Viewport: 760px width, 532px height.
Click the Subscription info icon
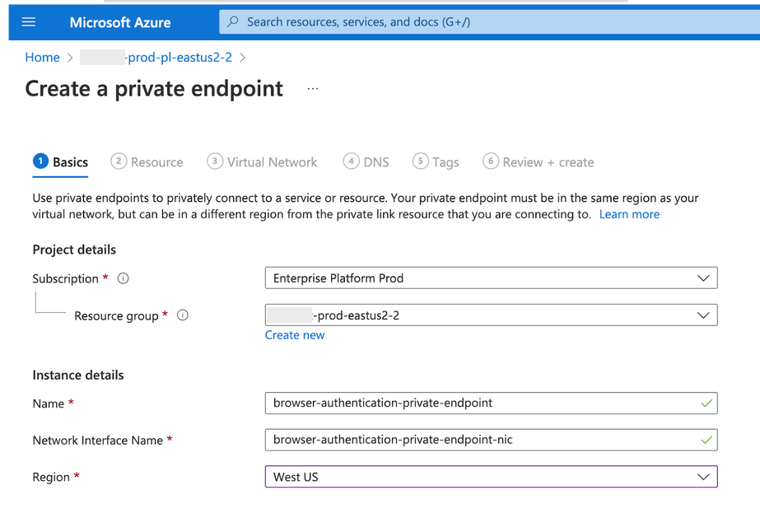pyautogui.click(x=124, y=278)
